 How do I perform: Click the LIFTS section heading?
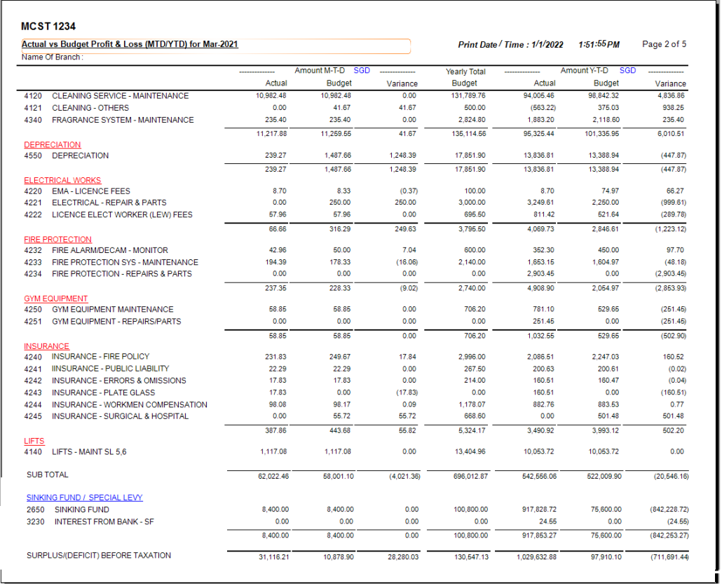click(x=34, y=442)
